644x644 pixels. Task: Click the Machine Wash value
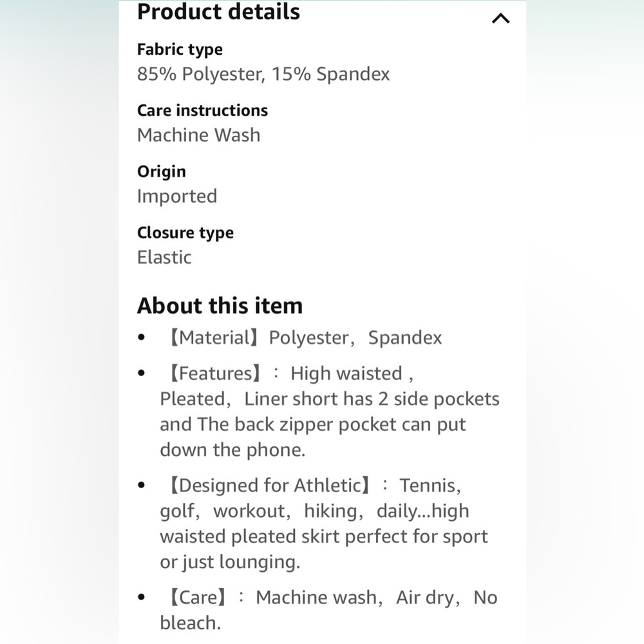(x=199, y=135)
